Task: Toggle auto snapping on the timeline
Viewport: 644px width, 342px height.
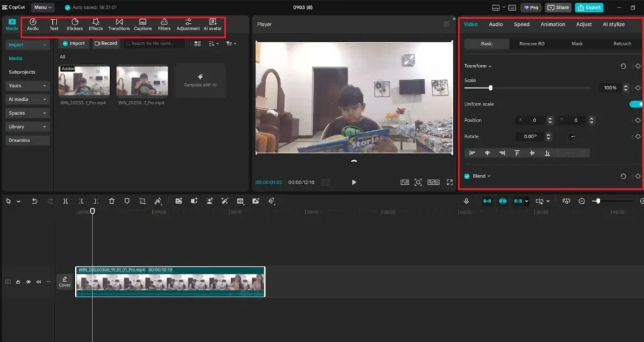Action: tap(502, 201)
